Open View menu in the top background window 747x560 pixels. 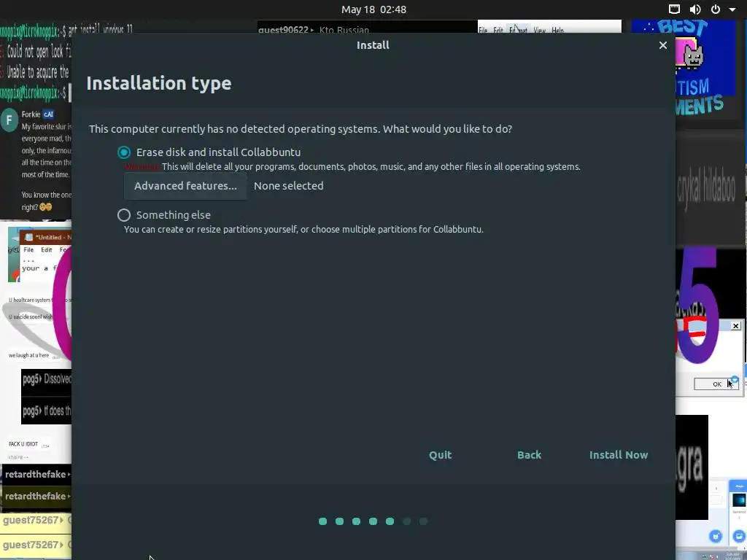click(539, 30)
